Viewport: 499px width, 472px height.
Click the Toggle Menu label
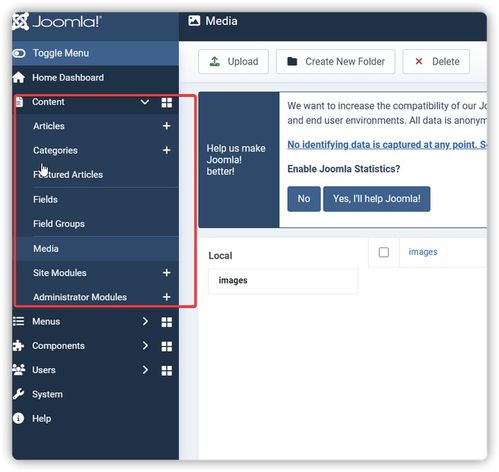click(x=61, y=53)
